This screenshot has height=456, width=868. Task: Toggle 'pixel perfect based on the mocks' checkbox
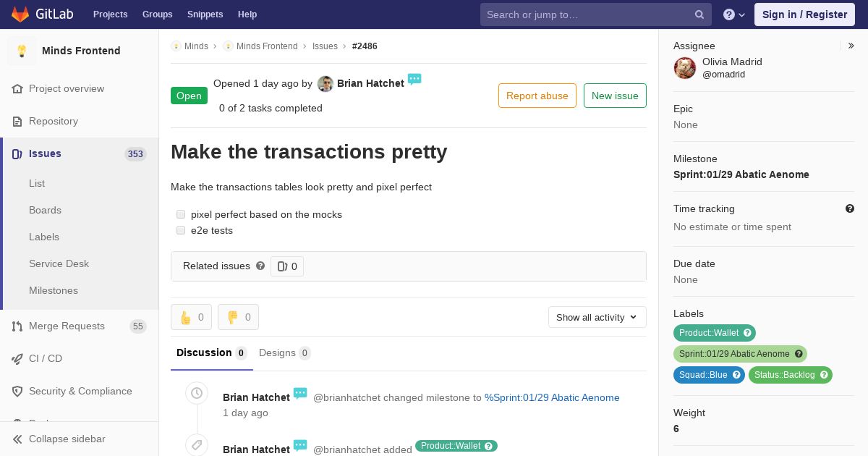(181, 214)
